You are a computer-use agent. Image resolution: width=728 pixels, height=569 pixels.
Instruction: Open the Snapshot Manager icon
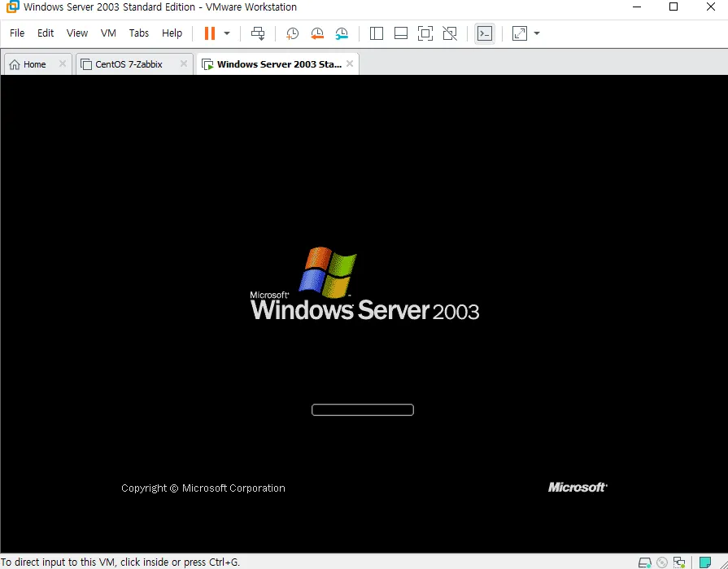342,33
